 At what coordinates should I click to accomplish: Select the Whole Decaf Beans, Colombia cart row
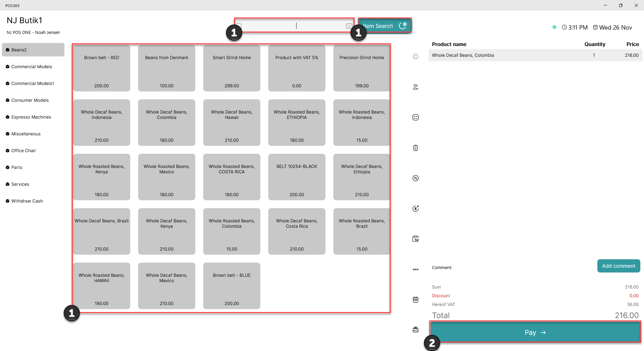pyautogui.click(x=535, y=55)
